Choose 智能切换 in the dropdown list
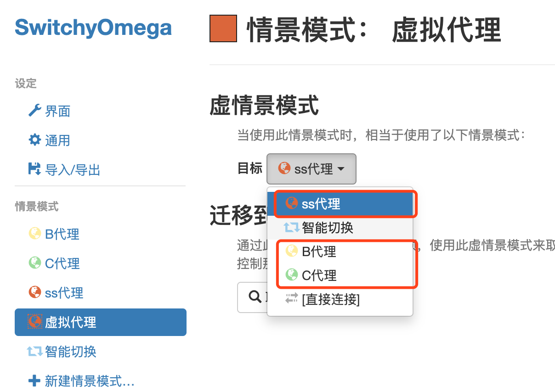The width and height of the screenshot is (555, 392). (x=340, y=227)
